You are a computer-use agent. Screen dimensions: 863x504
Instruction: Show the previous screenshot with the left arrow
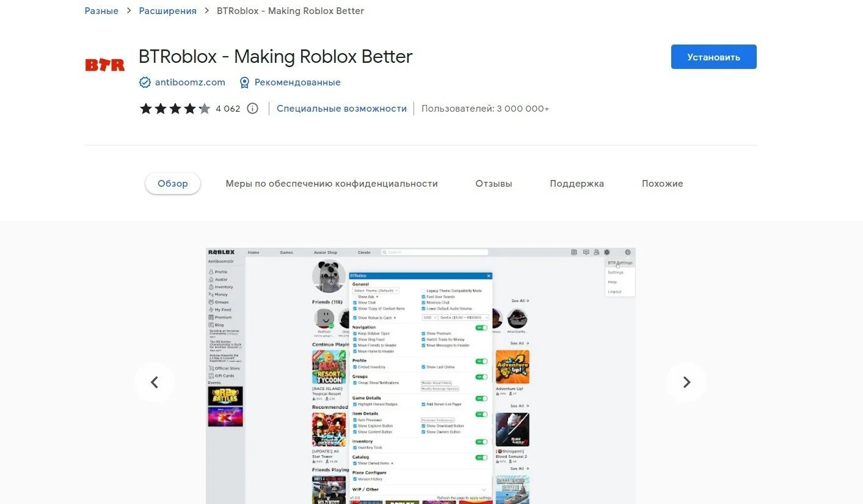pos(155,383)
